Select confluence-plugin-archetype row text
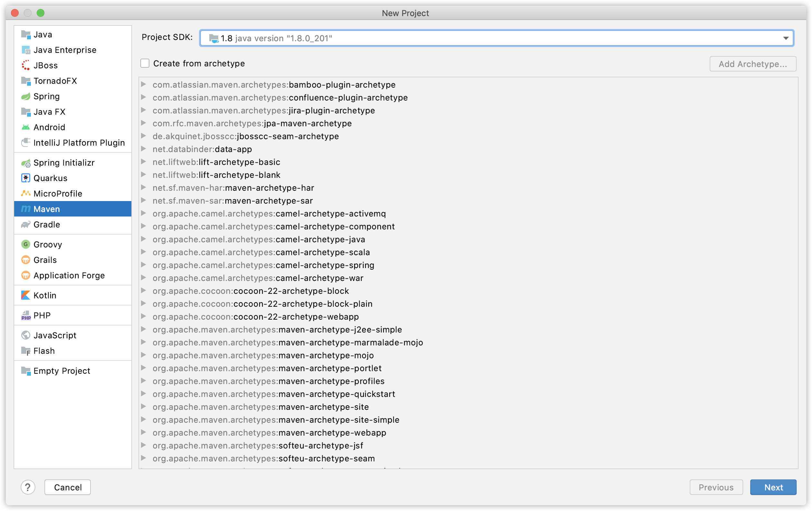This screenshot has height=511, width=812. coord(280,98)
